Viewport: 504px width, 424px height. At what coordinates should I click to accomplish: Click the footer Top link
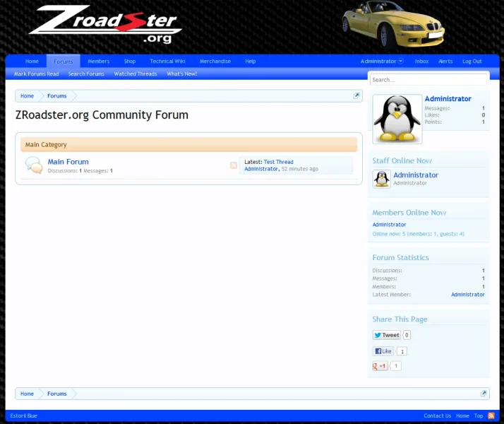[x=479, y=416]
